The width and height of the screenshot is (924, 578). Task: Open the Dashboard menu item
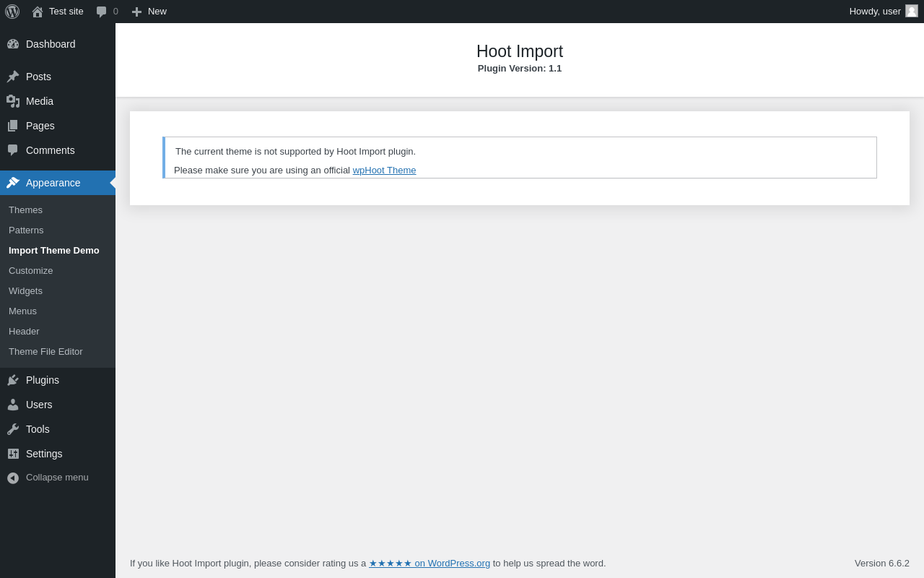pyautogui.click(x=51, y=44)
